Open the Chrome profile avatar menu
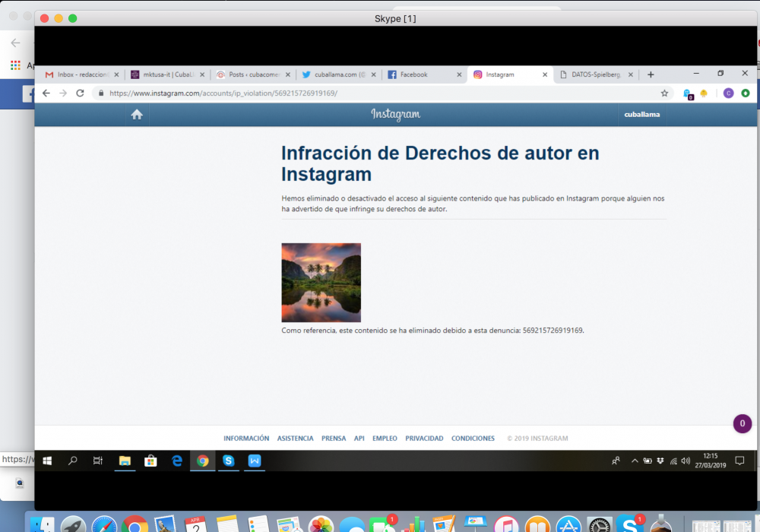 click(728, 93)
